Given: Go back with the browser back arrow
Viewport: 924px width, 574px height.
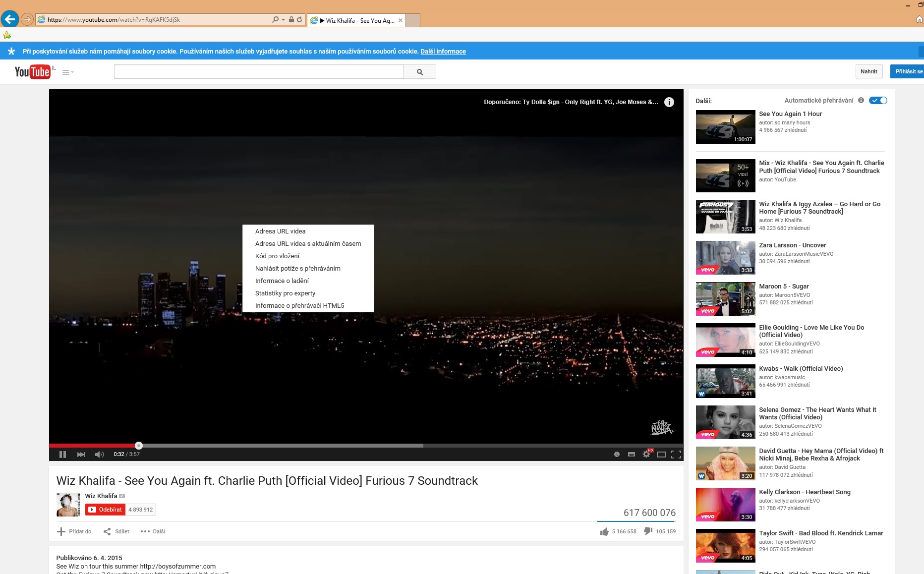Looking at the screenshot, I should (x=10, y=19).
